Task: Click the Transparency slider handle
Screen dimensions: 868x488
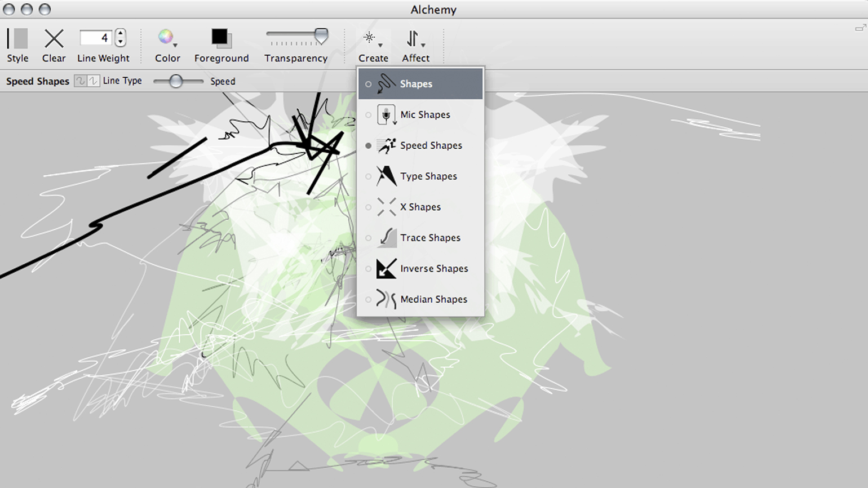Action: pos(321,36)
